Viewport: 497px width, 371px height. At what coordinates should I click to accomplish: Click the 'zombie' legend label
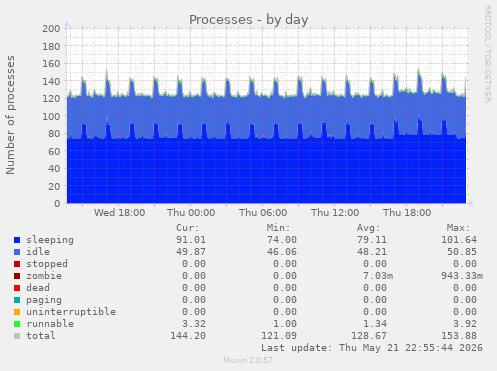pyautogui.click(x=44, y=276)
